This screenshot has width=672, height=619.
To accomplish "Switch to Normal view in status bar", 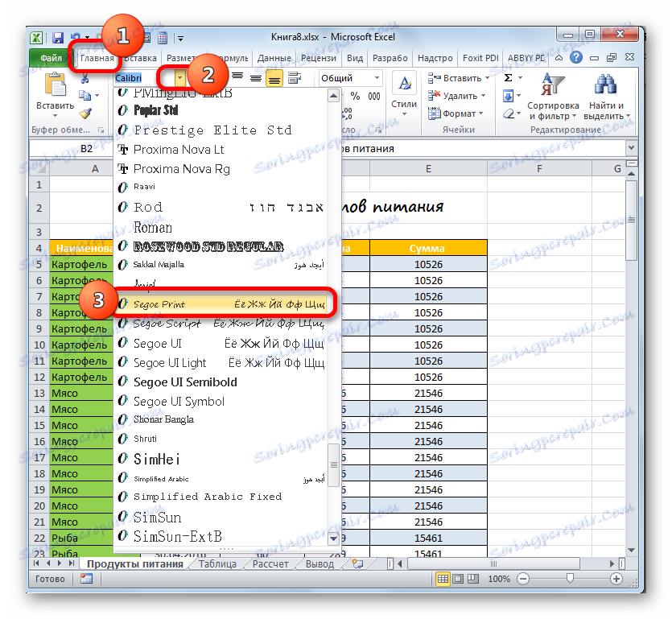I will (x=443, y=579).
